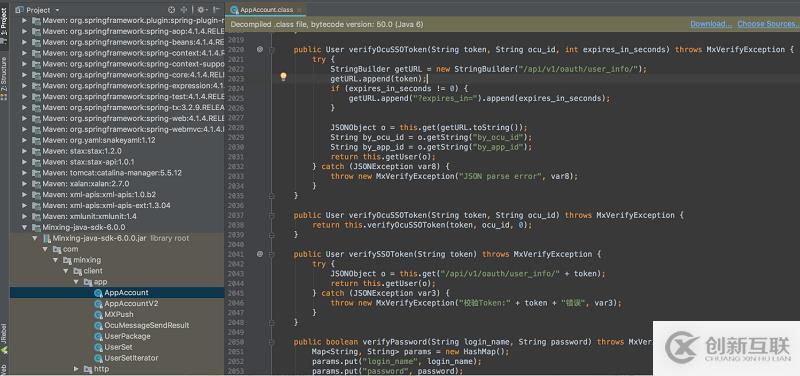Click the MXPush class icon
Screen dimensions: 800x376
point(98,314)
